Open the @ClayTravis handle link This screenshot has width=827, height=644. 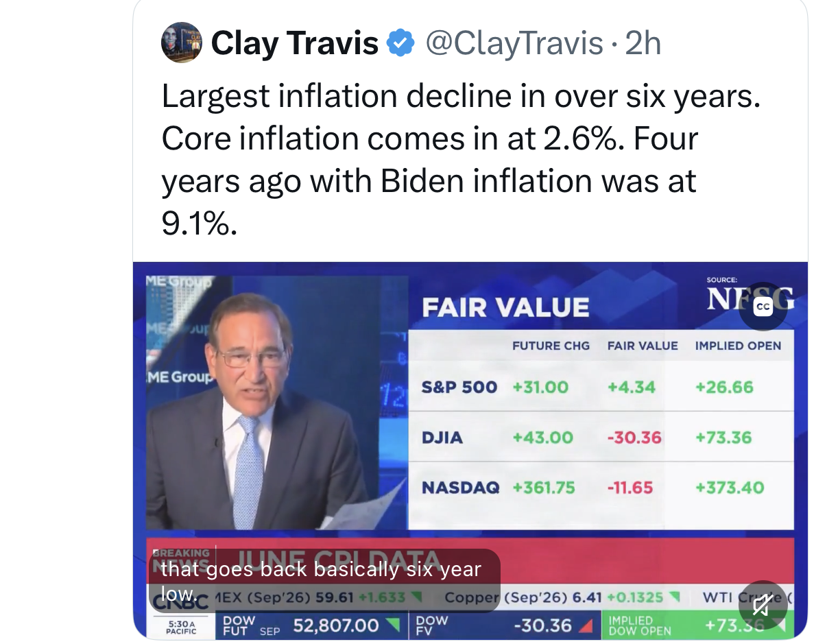coord(514,44)
